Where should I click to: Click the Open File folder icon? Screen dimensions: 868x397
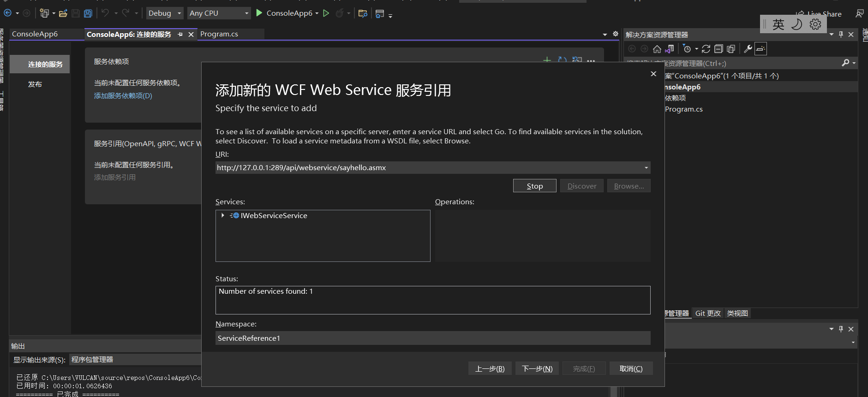coord(63,13)
